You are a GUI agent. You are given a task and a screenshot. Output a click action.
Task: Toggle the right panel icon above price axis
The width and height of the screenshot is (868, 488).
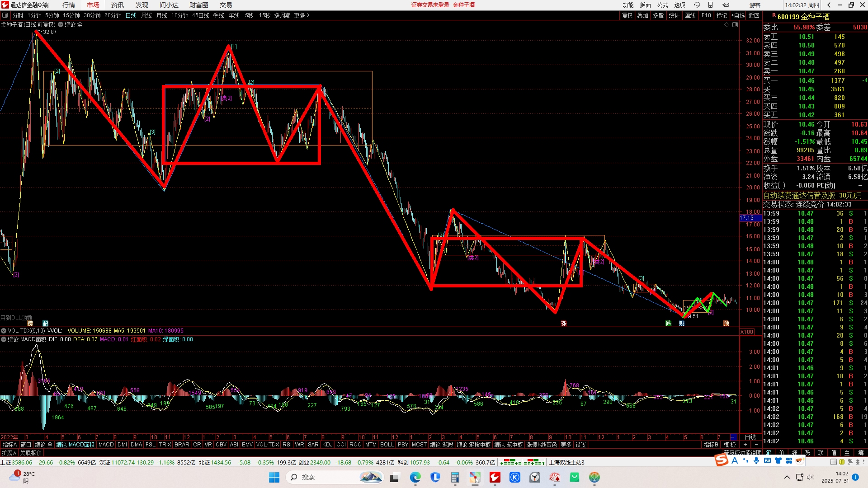pyautogui.click(x=735, y=25)
